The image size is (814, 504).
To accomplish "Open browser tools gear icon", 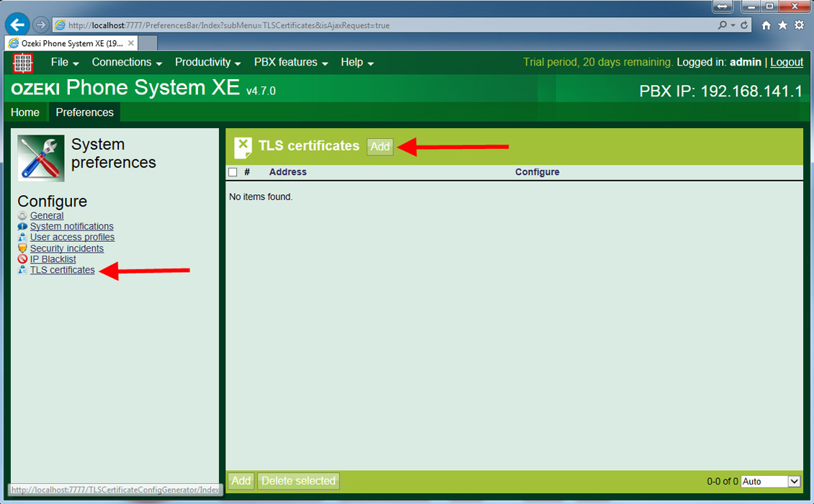I will click(800, 25).
